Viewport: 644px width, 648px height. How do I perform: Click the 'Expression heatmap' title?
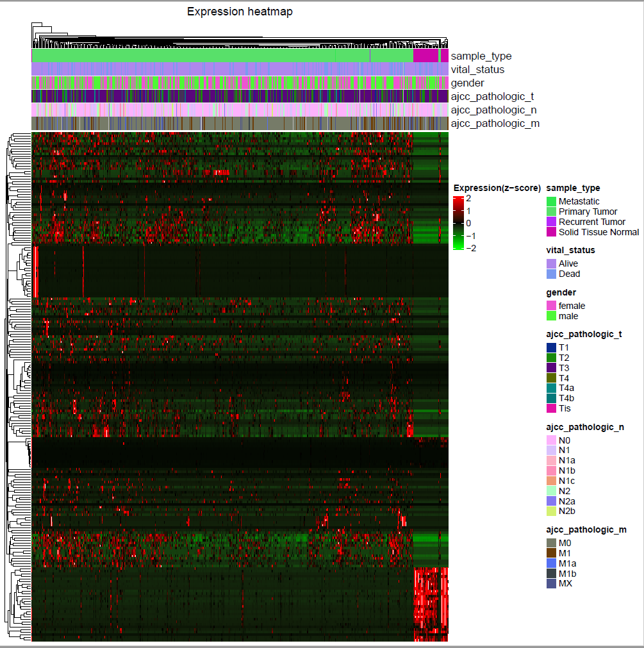[240, 12]
